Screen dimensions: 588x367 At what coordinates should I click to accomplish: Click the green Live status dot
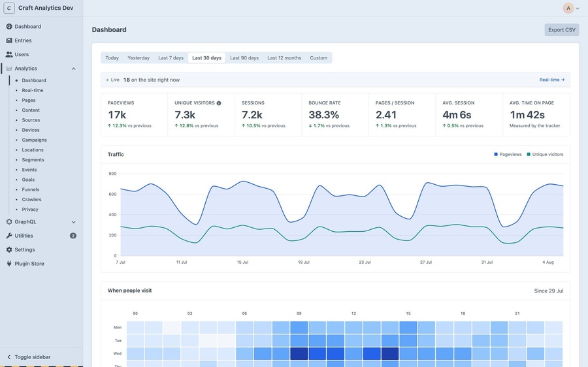108,80
